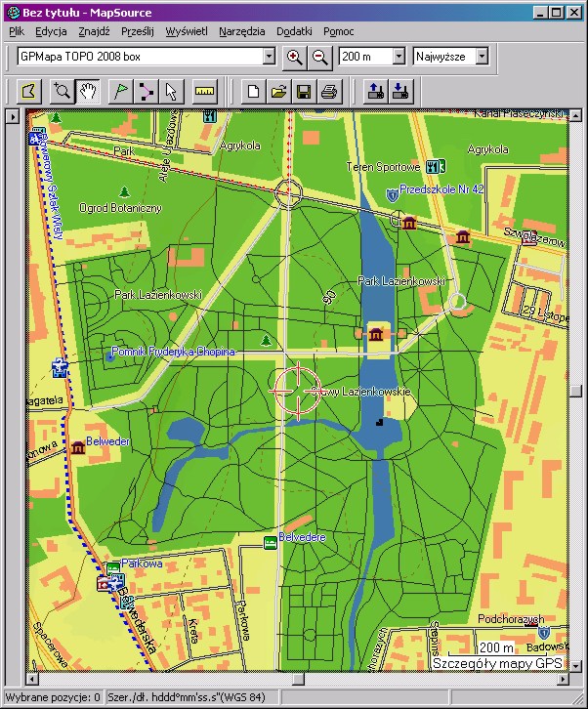Click the red crosshair map cursor

[298, 391]
